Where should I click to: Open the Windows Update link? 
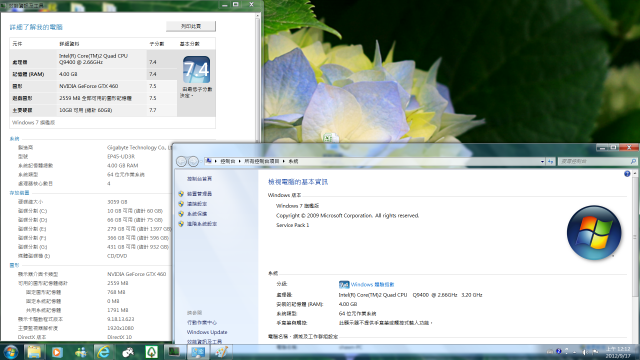click(207, 332)
